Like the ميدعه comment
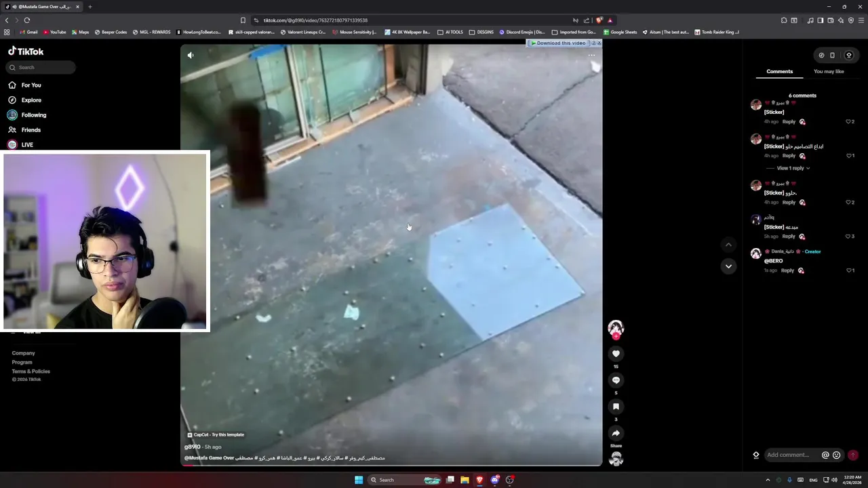Screen dimensions: 868x488 coord(848,237)
